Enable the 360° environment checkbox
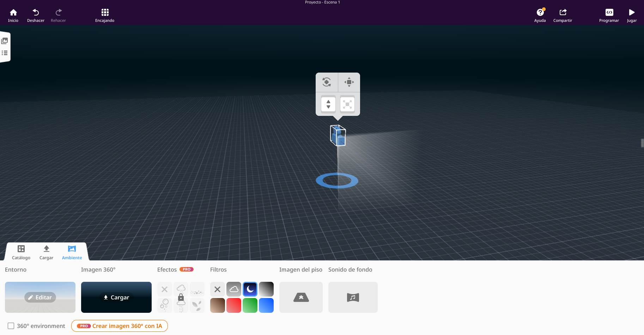 point(11,326)
